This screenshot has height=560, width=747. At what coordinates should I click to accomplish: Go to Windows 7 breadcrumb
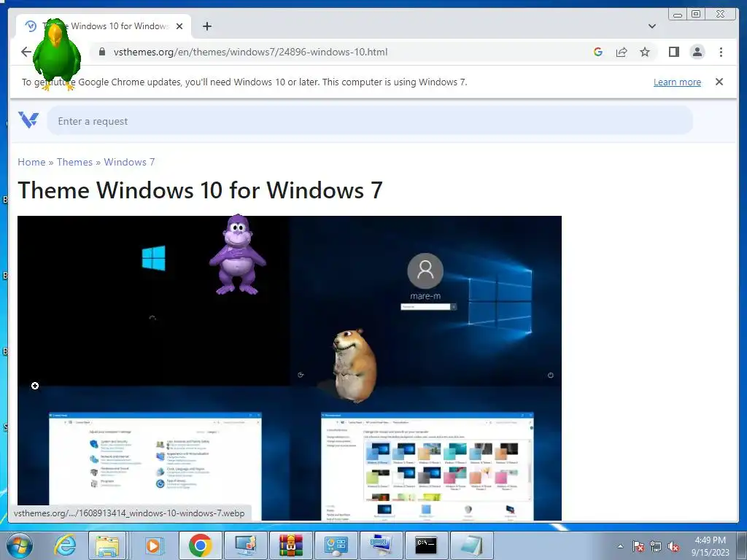pyautogui.click(x=129, y=162)
